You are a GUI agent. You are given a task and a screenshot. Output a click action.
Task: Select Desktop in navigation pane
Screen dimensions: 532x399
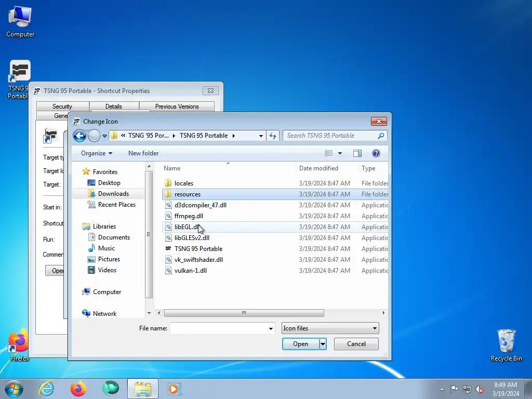109,182
